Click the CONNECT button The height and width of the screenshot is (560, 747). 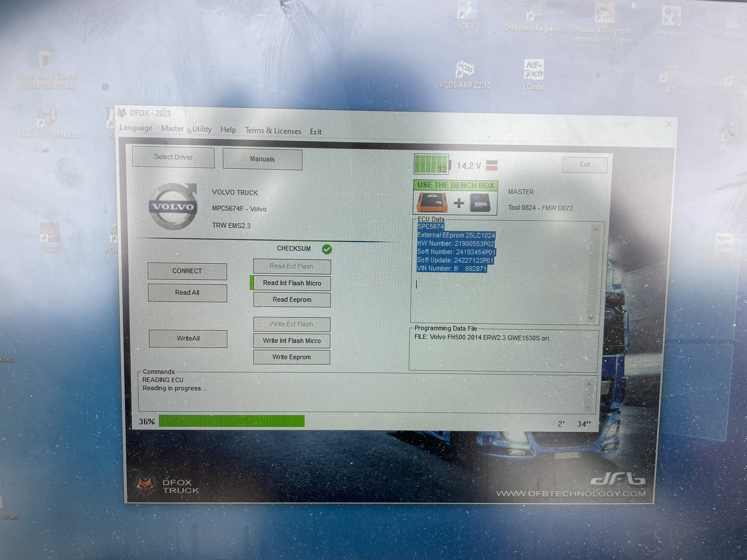pos(187,271)
